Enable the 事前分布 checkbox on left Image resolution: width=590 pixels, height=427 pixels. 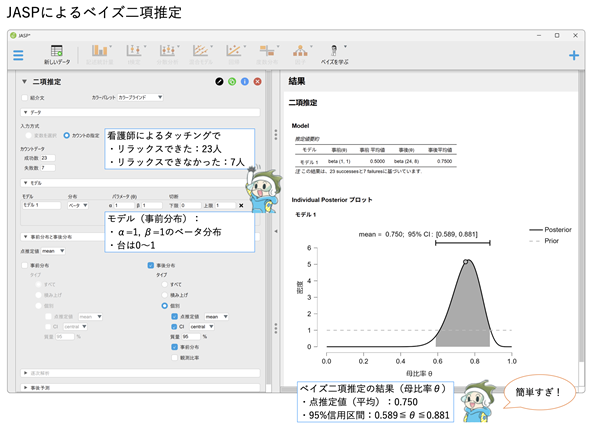click(25, 266)
